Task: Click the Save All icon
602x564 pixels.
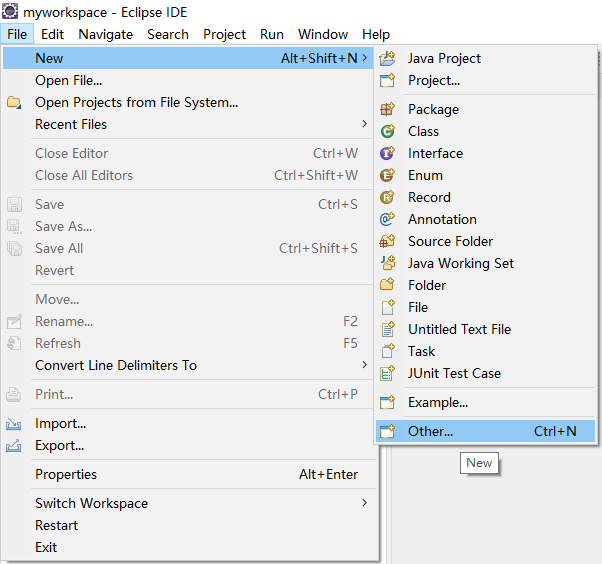Action: [x=14, y=248]
